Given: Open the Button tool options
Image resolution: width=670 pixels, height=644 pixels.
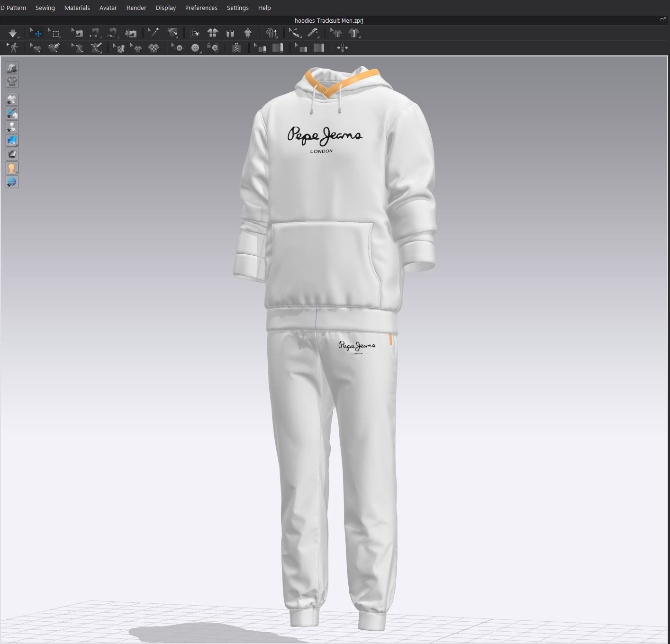Looking at the screenshot, I should [195, 48].
